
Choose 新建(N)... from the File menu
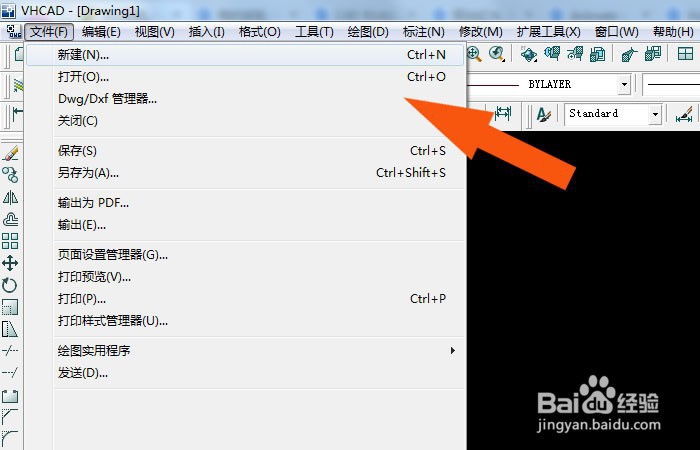[x=245, y=55]
